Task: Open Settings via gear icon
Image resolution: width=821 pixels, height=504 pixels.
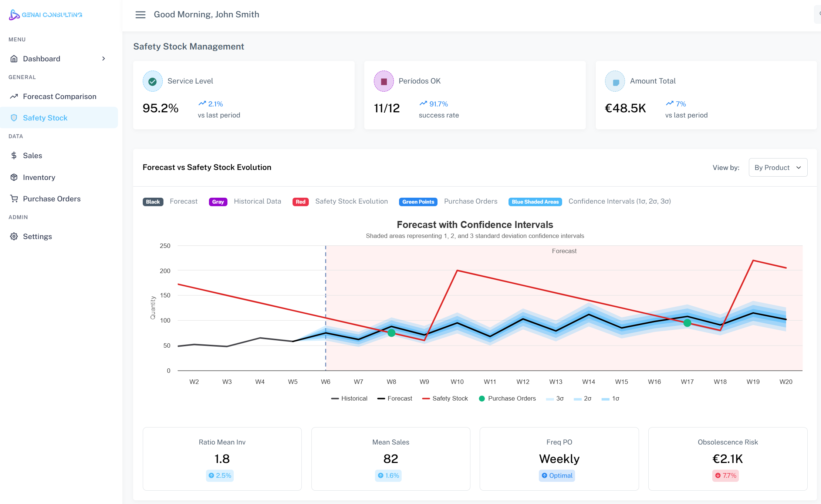Action: click(x=14, y=236)
